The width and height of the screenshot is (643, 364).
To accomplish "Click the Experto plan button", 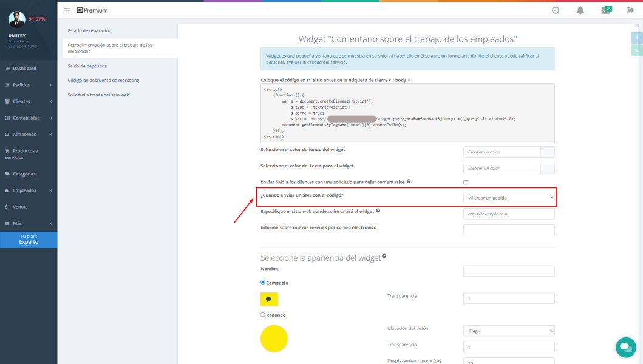I will click(x=29, y=240).
